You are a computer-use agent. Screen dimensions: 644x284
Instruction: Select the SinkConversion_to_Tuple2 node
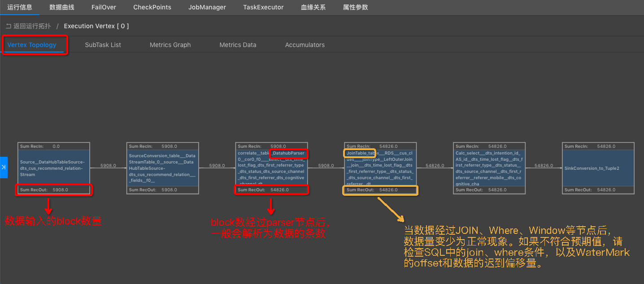(599, 168)
